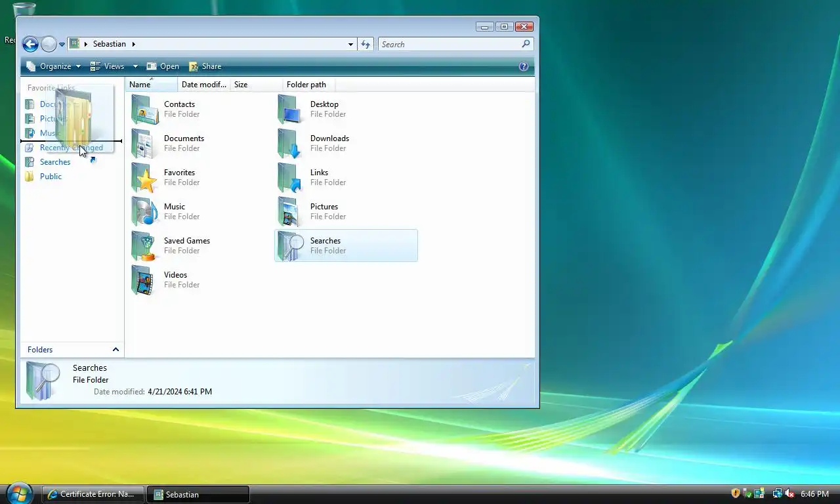Click the Desktop folder name text

point(324,104)
